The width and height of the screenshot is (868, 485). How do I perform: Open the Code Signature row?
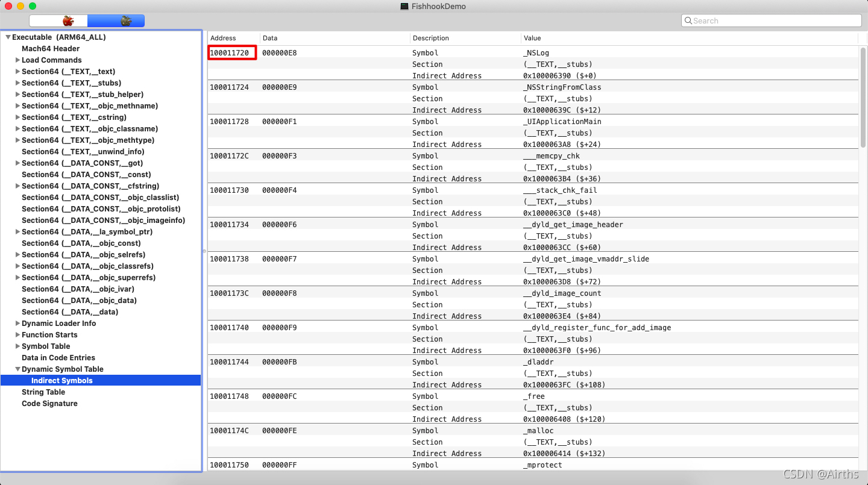(101, 404)
